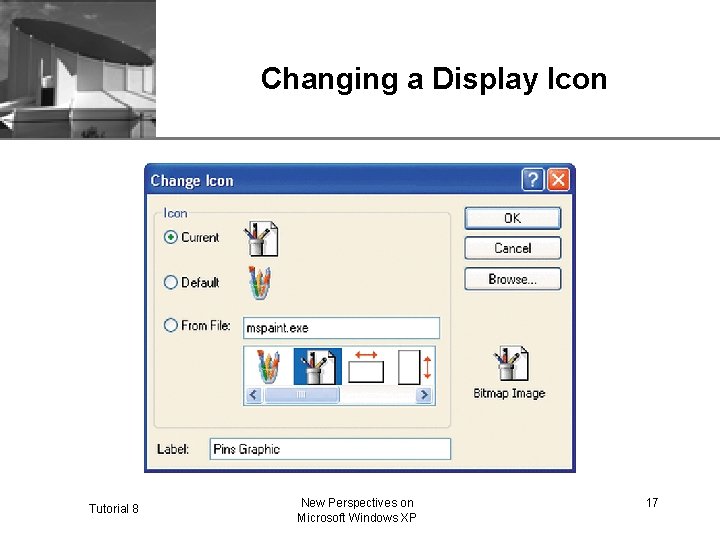720x540 pixels.
Task: Click the Cancel button
Action: (x=512, y=248)
